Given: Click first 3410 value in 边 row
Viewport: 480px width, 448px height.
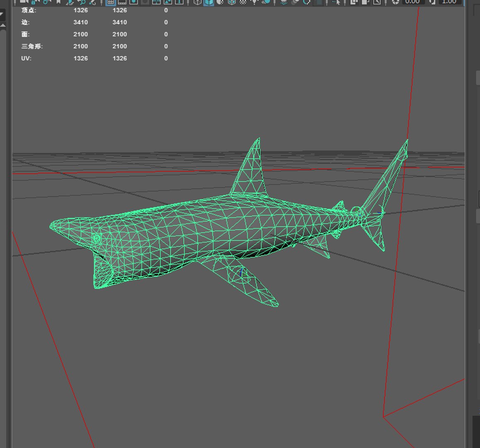Looking at the screenshot, I should [x=80, y=22].
